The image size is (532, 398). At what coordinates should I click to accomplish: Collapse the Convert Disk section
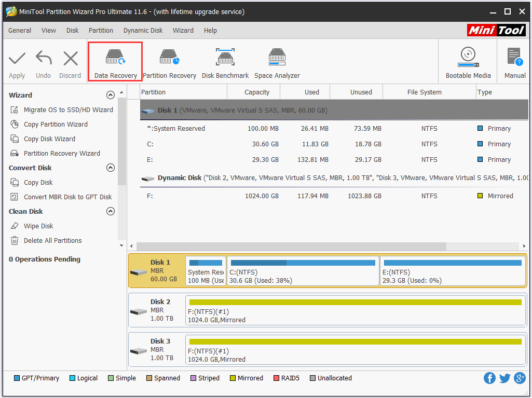tap(110, 168)
